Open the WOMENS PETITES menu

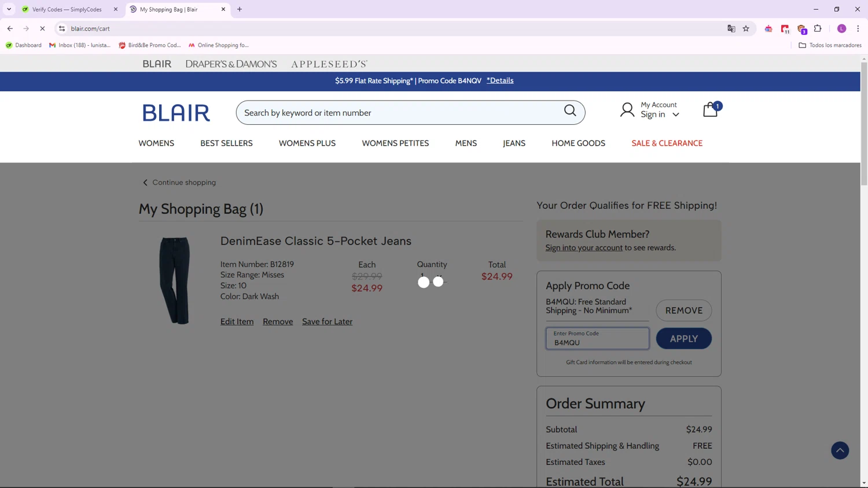tap(395, 143)
